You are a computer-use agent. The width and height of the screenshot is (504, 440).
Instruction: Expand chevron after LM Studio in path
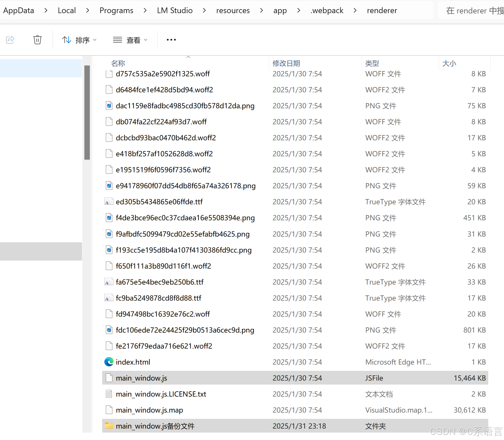(x=204, y=11)
